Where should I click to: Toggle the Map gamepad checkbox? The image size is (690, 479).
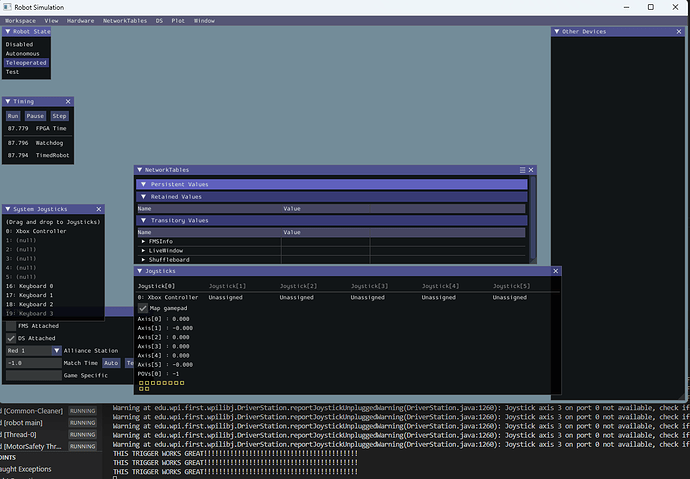coord(143,308)
